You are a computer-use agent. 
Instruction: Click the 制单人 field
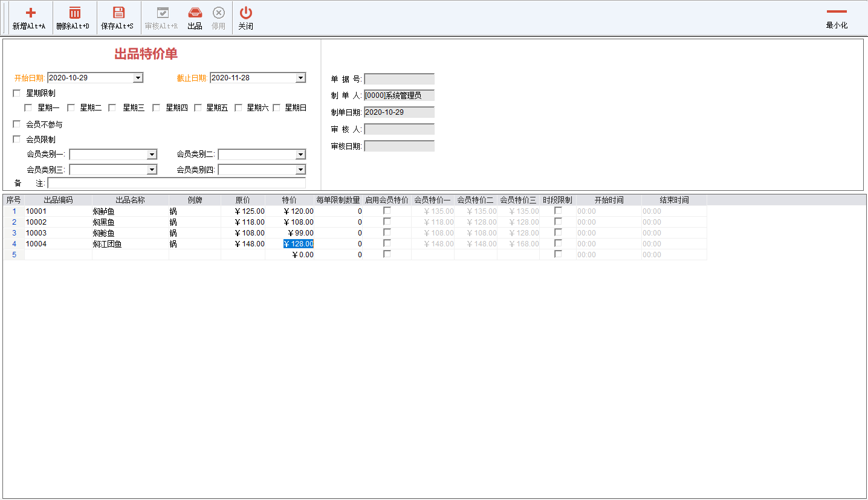click(x=399, y=95)
